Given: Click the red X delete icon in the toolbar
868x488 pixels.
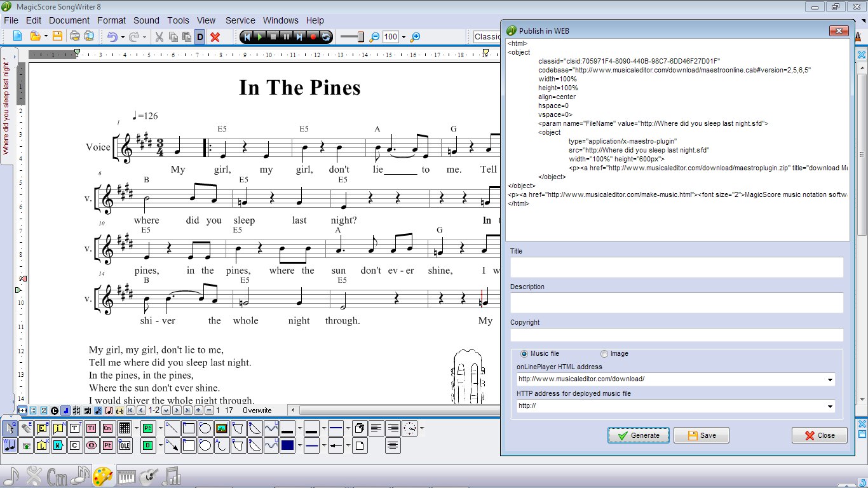Looking at the screenshot, I should point(215,36).
